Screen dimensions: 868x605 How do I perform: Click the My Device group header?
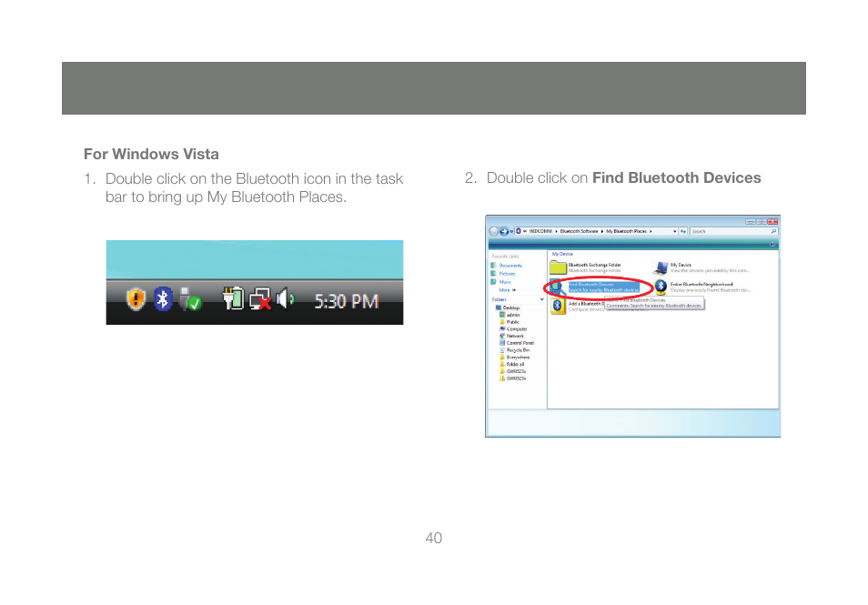pyautogui.click(x=562, y=254)
